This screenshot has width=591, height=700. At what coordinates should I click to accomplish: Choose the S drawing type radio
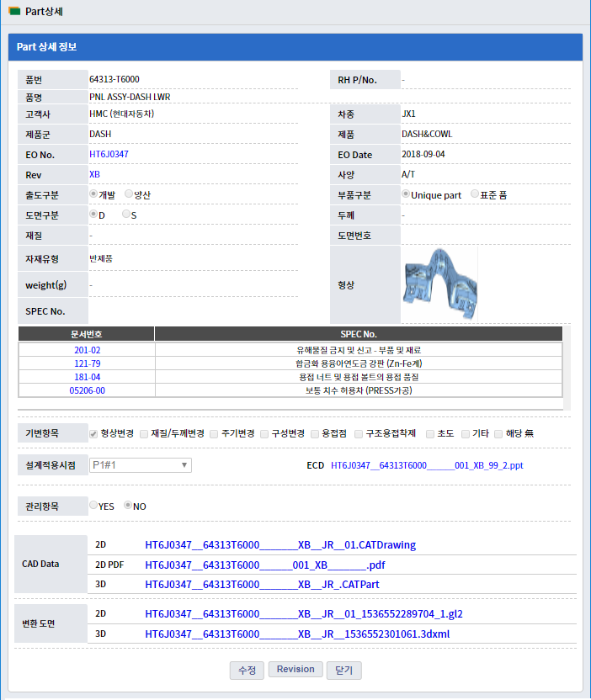pyautogui.click(x=126, y=215)
